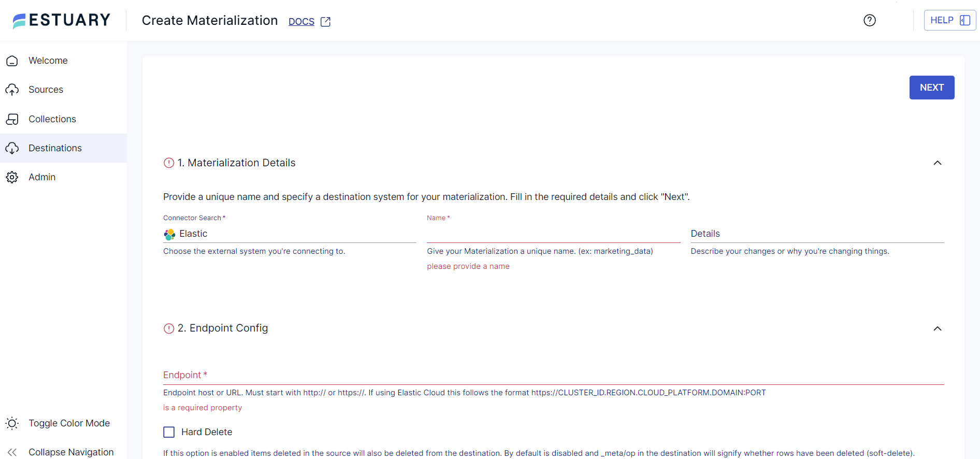
Task: Click the external link icon beside DOCS
Action: (325, 22)
